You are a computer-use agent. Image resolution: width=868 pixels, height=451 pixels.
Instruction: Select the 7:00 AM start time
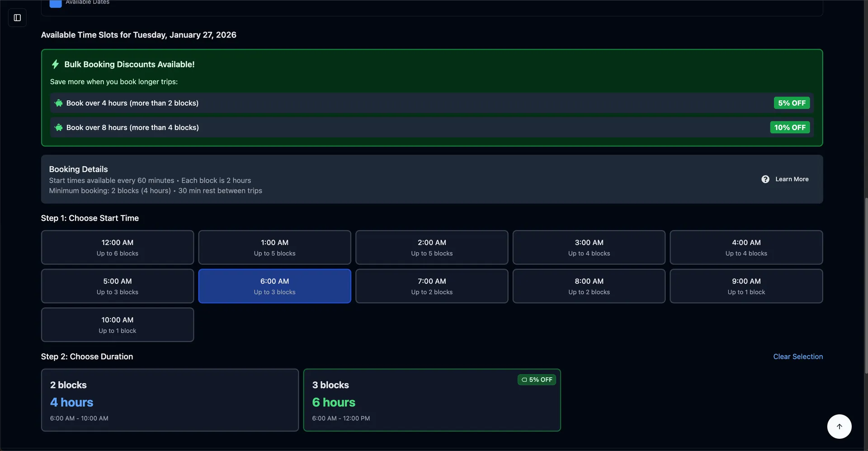(x=431, y=286)
